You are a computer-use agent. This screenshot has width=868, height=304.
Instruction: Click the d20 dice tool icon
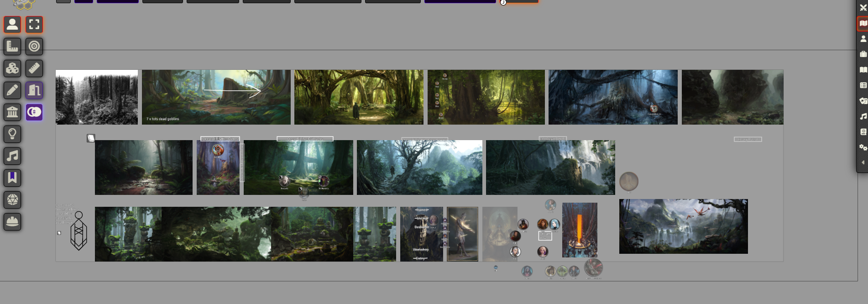click(12, 199)
